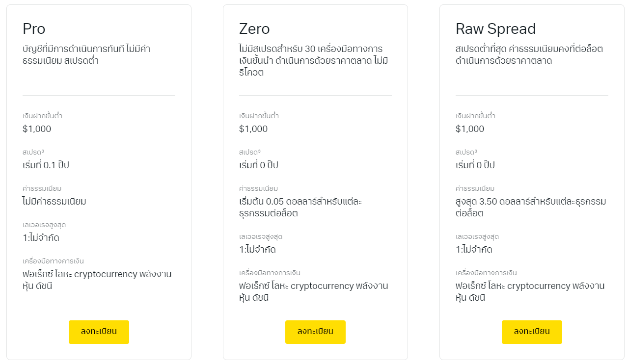The width and height of the screenshot is (627, 364).
Task: Click the 3.50 ดอลลาร์ commission text in Raw Spread
Action: (531, 207)
